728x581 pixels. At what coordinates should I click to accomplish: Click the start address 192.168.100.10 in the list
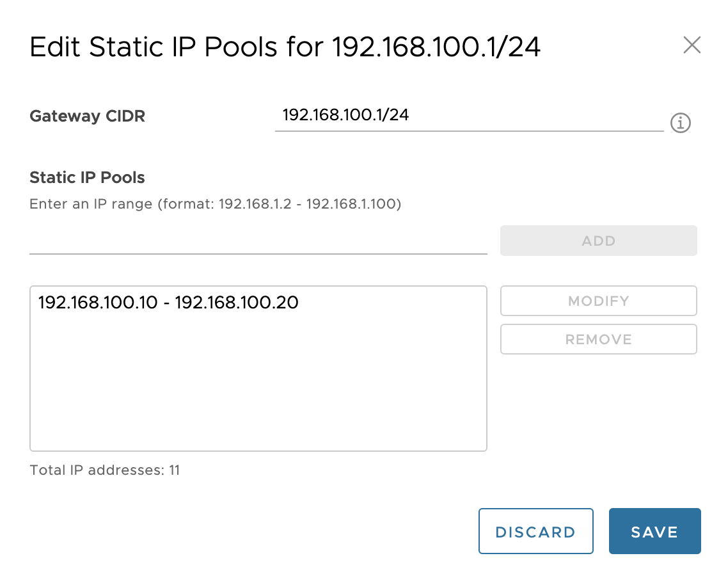(97, 302)
